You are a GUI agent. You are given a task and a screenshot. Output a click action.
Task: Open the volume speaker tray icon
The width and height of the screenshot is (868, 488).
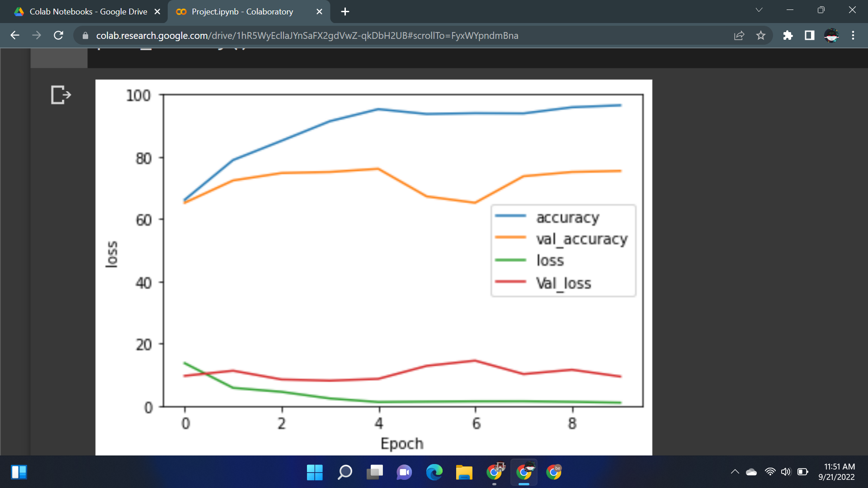(x=786, y=472)
